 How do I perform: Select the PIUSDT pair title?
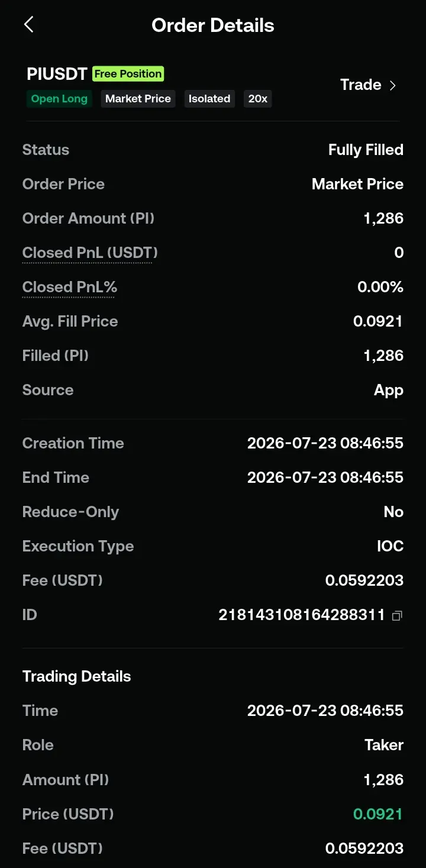coord(57,74)
